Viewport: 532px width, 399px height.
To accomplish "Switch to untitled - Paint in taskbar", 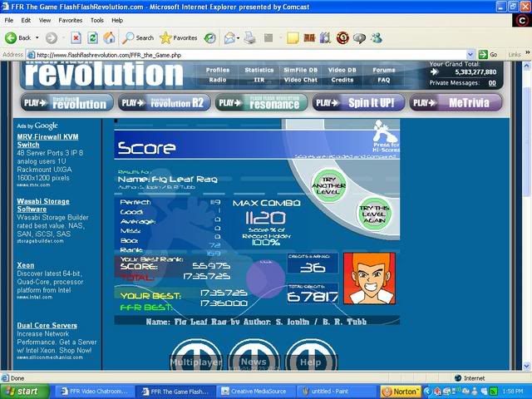I will click(338, 391).
